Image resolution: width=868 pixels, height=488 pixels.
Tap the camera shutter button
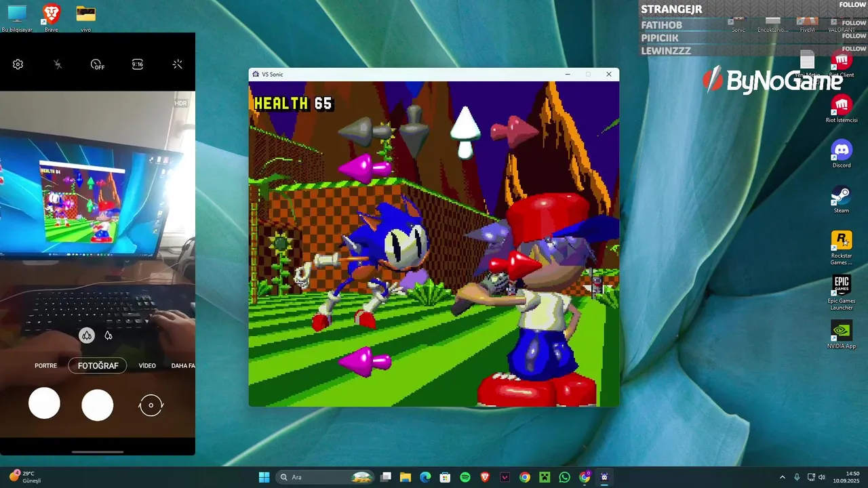pos(98,405)
